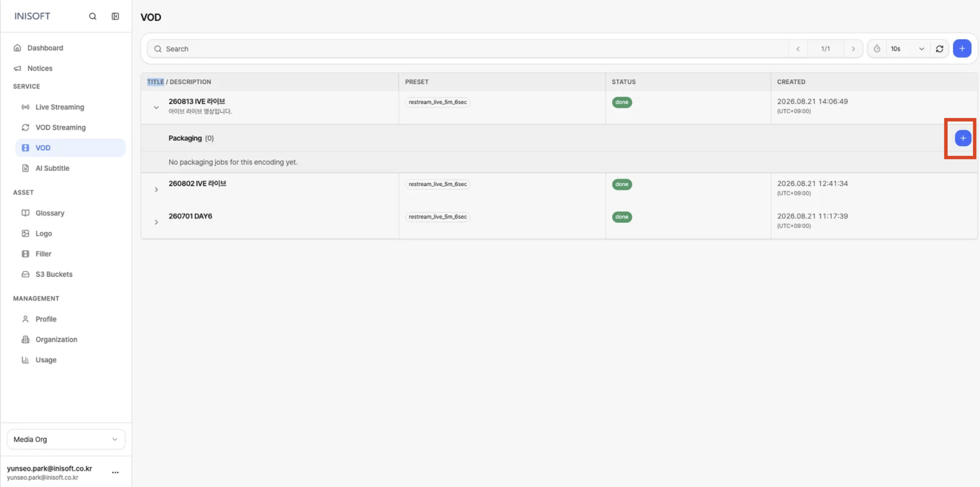Click the auto-refresh timer icon
Viewport: 980px width, 487px height.
pyautogui.click(x=877, y=49)
